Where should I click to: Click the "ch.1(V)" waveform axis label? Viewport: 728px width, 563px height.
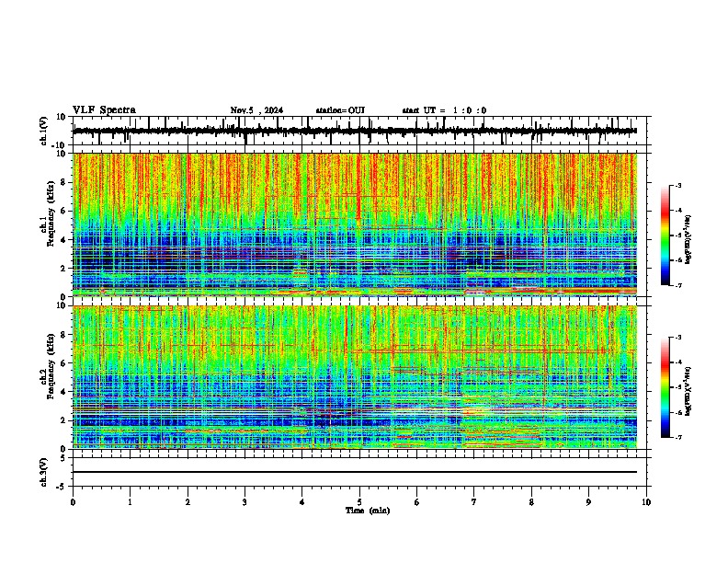click(44, 131)
